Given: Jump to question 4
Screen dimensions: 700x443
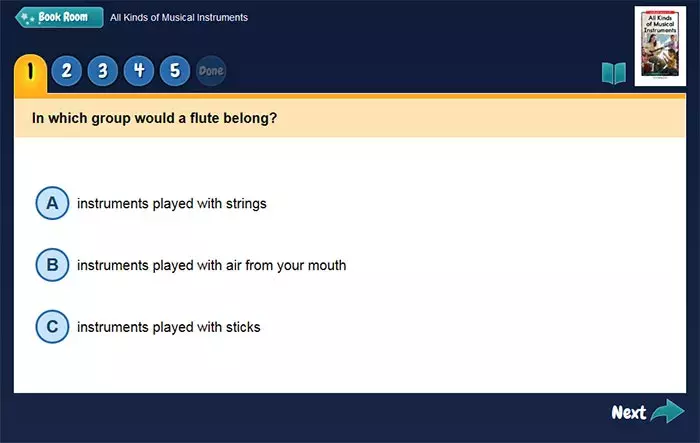Looking at the screenshot, I should (x=138, y=71).
